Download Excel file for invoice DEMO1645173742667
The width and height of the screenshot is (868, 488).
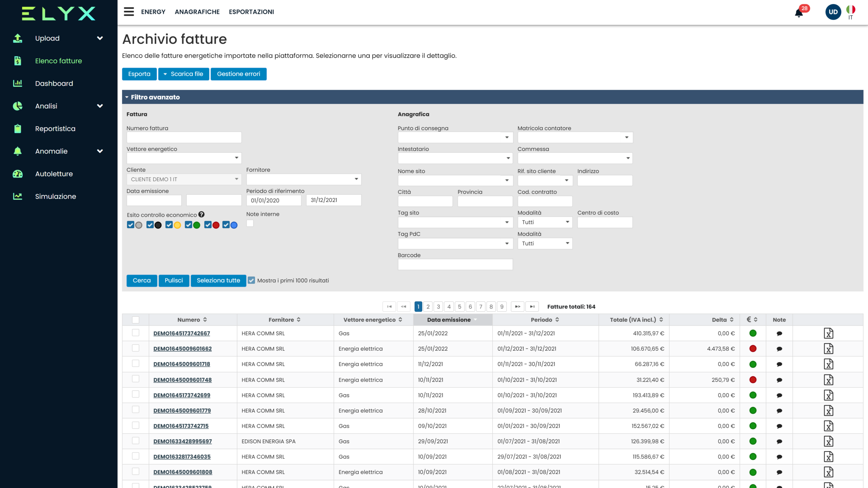coord(828,333)
